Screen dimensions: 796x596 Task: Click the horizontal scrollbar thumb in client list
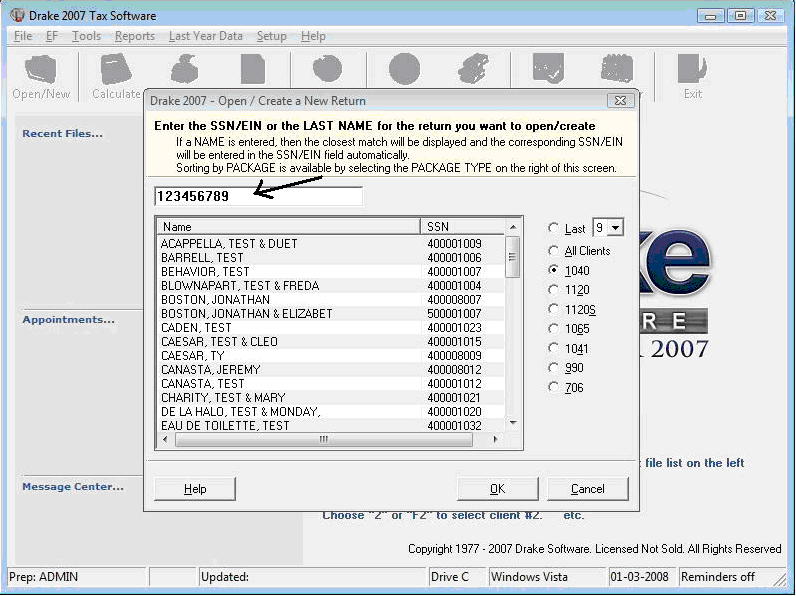324,440
